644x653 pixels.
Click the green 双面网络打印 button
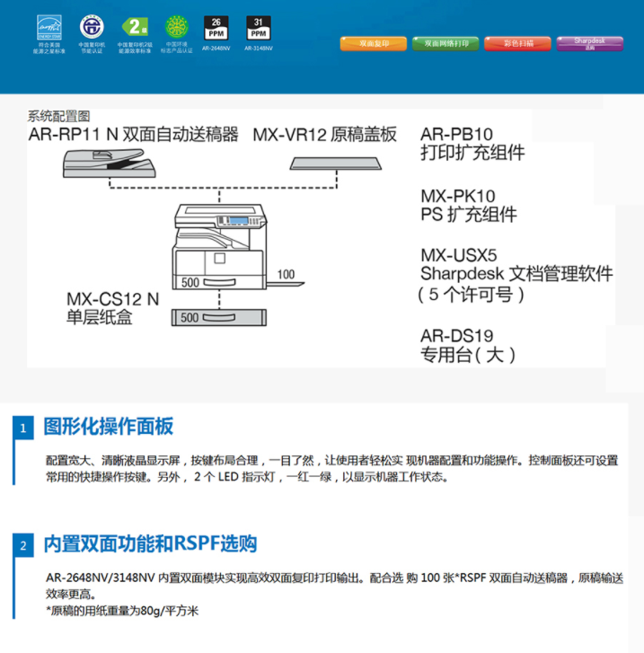(446, 44)
